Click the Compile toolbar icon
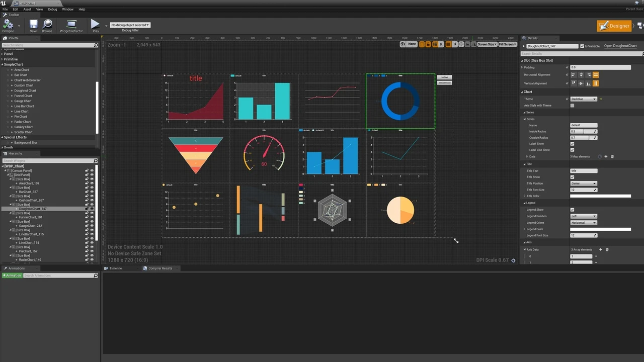 click(x=8, y=24)
